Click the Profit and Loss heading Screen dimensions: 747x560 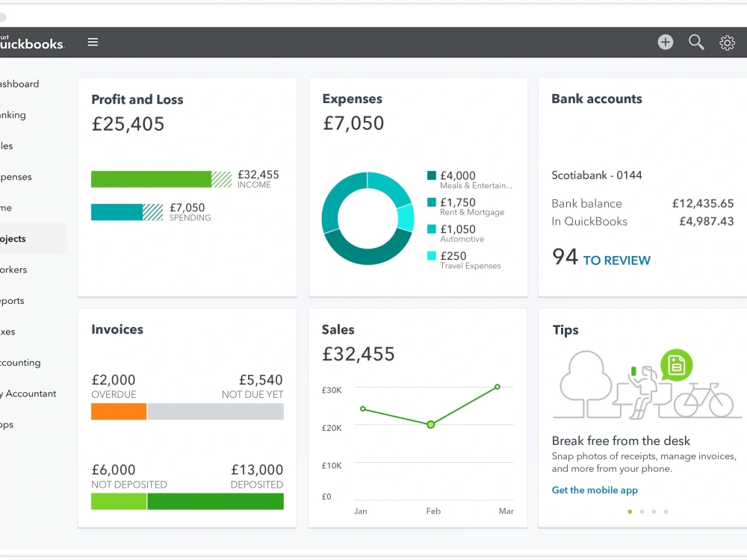137,99
